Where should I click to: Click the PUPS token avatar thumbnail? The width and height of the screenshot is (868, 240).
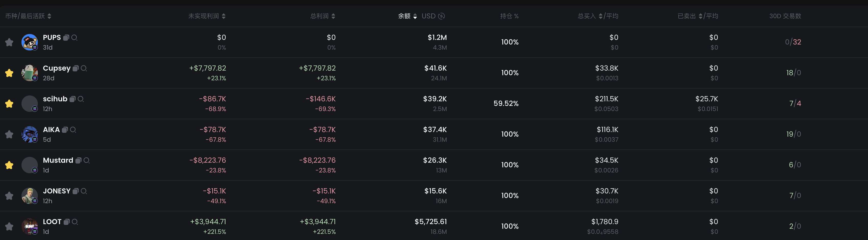(30, 42)
